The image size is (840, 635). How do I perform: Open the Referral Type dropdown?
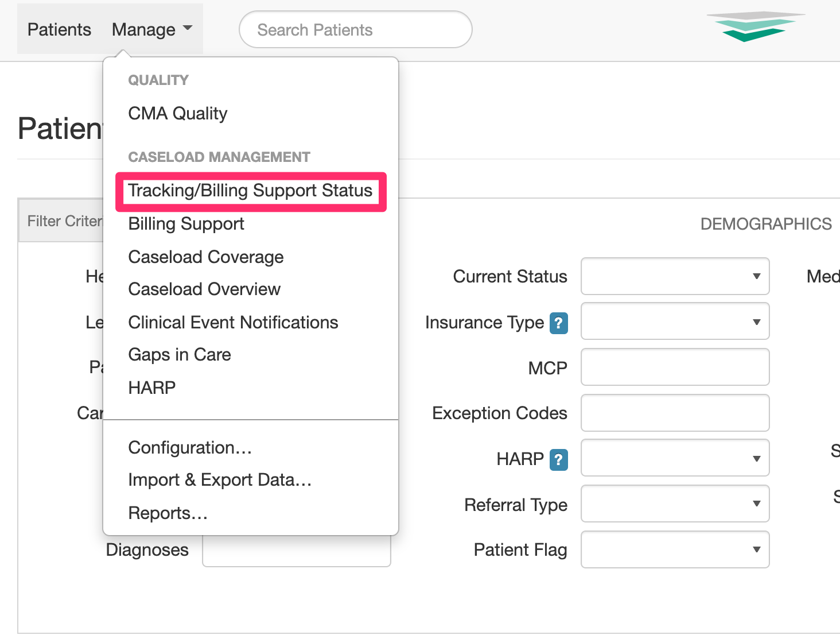pos(675,504)
